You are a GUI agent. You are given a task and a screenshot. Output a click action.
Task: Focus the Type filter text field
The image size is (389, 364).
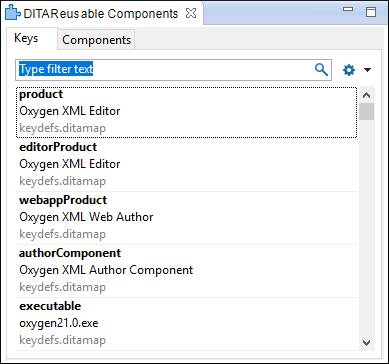tap(173, 70)
